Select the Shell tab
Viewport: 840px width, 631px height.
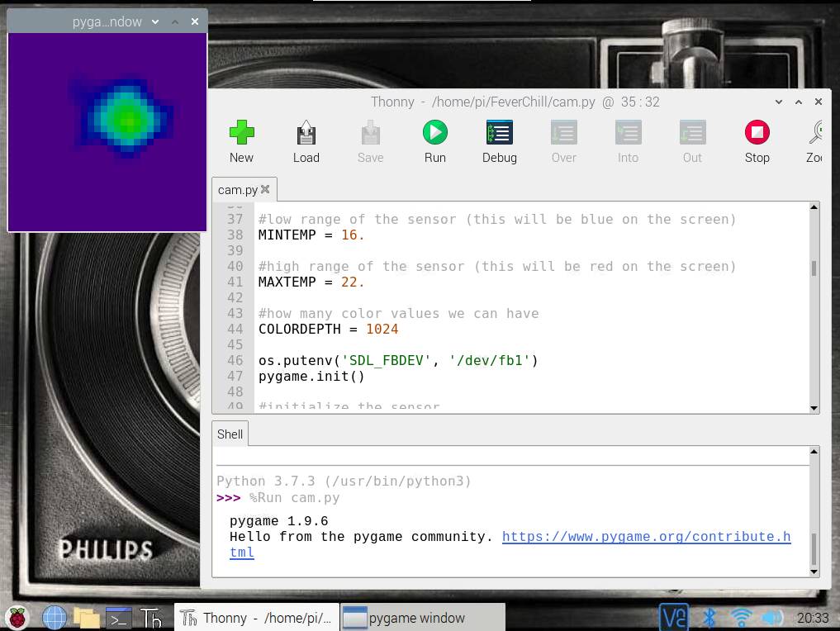pyautogui.click(x=230, y=433)
